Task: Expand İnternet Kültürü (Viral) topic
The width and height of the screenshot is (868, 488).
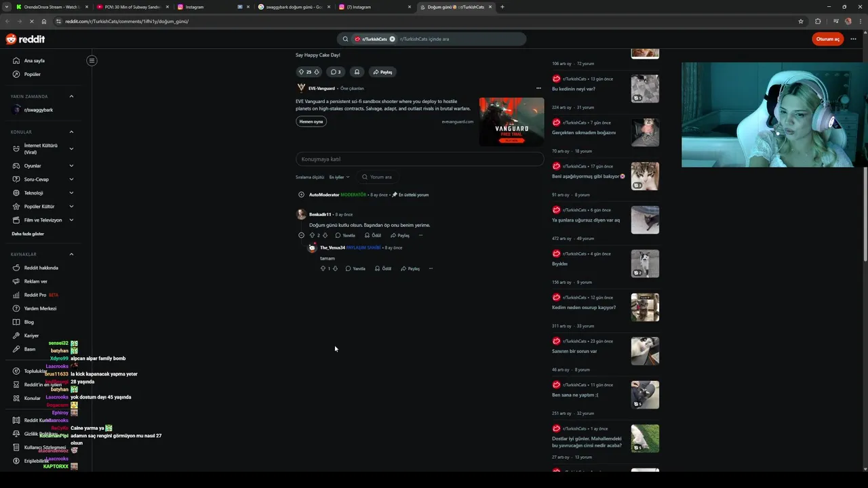Action: tap(71, 148)
